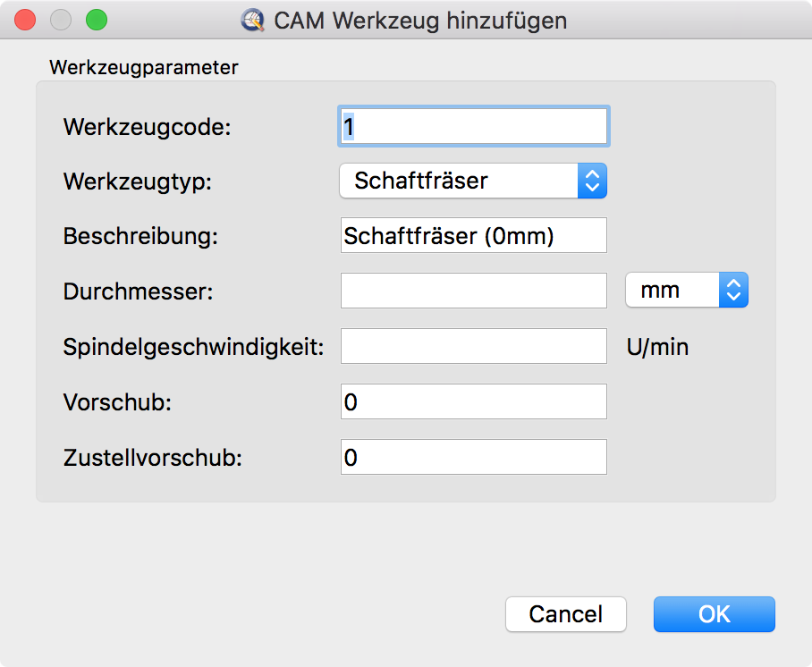Click into the Beschreibung text field

tap(474, 236)
